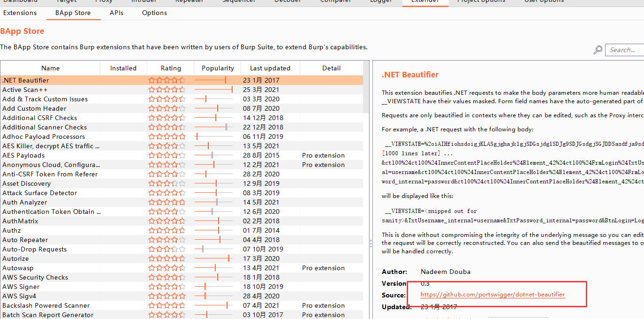The width and height of the screenshot is (644, 319).
Task: Select AWS Security Checks extension
Action: [182, 277]
